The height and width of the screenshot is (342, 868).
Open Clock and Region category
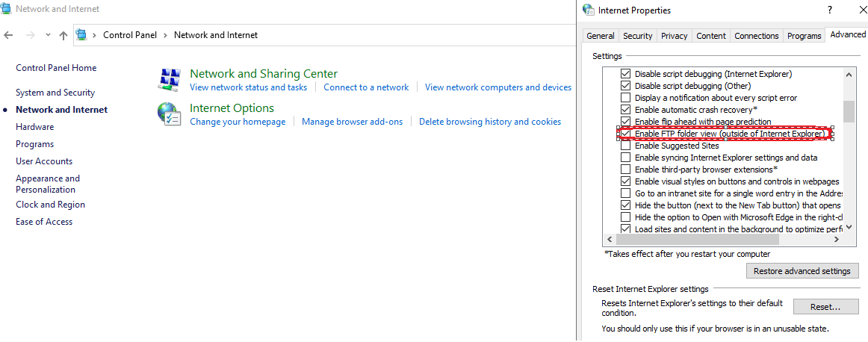(x=50, y=205)
